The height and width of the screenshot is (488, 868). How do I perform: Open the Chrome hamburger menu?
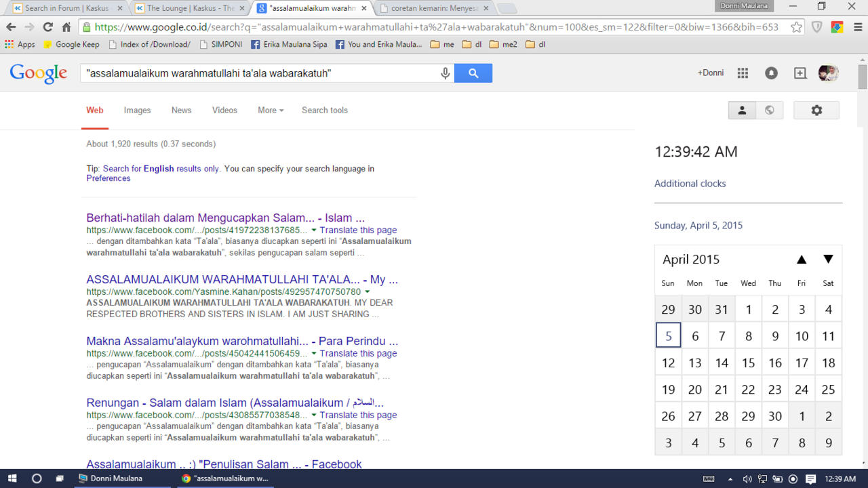[857, 27]
